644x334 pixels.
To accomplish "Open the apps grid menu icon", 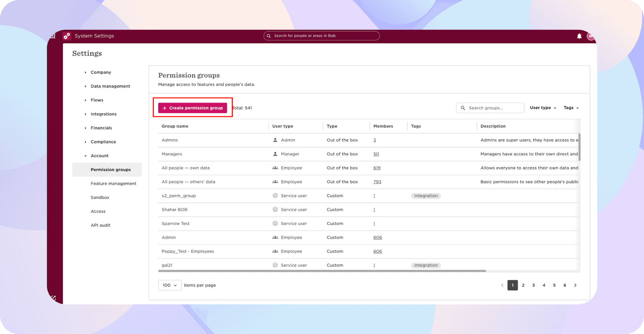I will 53,36.
